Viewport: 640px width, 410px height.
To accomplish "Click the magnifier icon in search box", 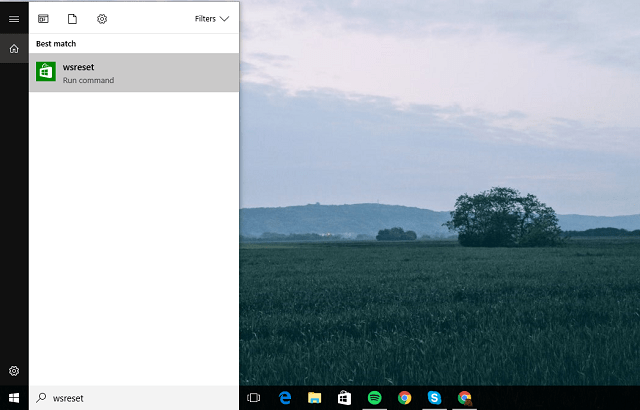I will pos(41,398).
